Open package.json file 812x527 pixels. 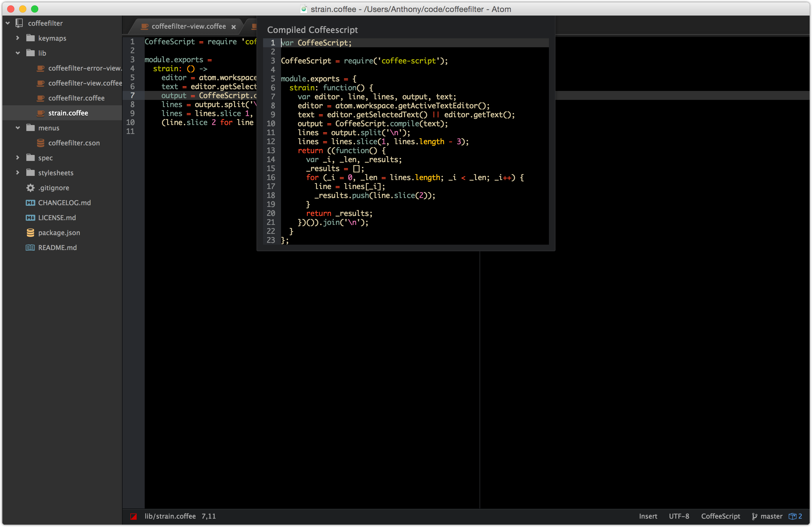pyautogui.click(x=59, y=233)
